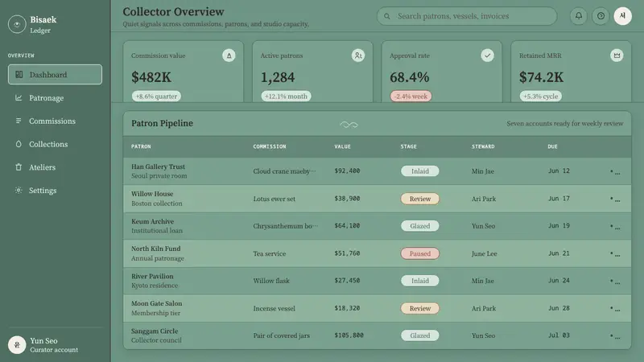Screen dimensions: 644x362
Task: Focus the search patrons, vessels, invoices field
Action: click(467, 16)
